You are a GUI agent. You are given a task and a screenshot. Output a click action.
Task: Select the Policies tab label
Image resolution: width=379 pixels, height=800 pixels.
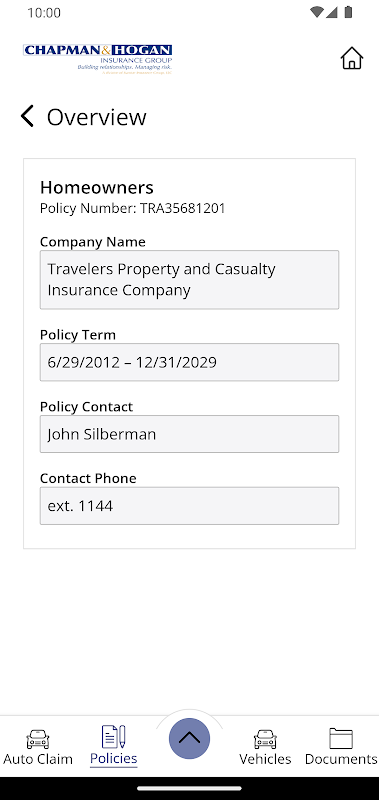(114, 758)
